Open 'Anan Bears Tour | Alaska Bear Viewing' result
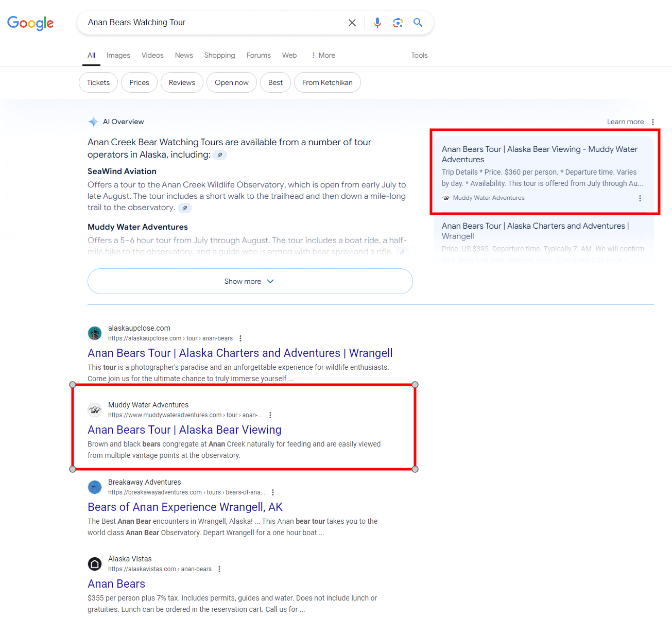 184,430
